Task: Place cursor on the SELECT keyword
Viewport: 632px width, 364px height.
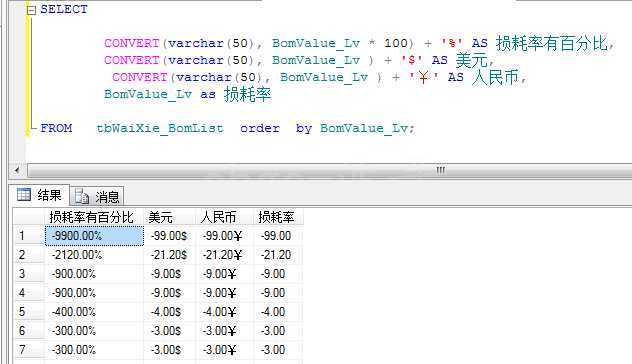Action: [x=64, y=9]
